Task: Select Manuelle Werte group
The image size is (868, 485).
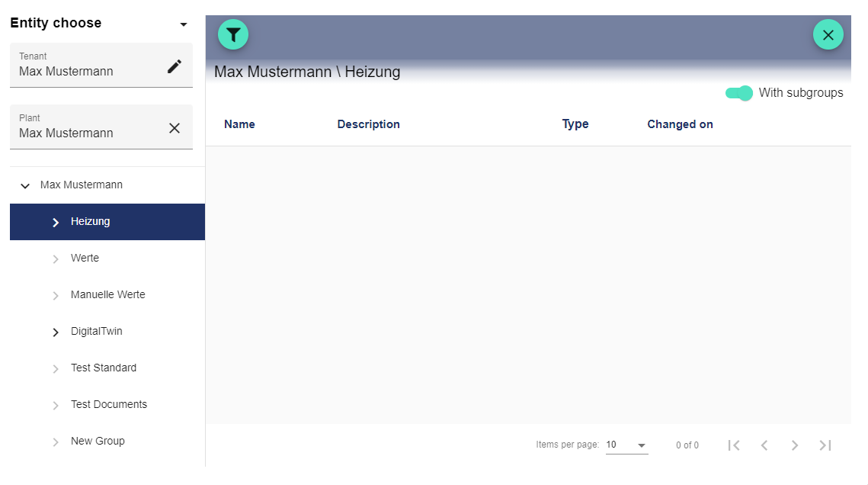Action: (107, 295)
